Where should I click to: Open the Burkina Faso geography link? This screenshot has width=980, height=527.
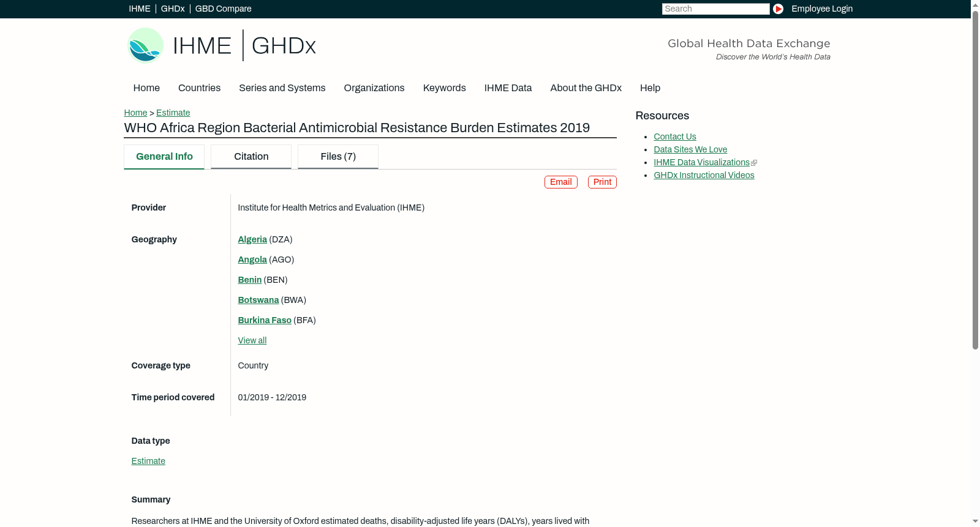[265, 320]
